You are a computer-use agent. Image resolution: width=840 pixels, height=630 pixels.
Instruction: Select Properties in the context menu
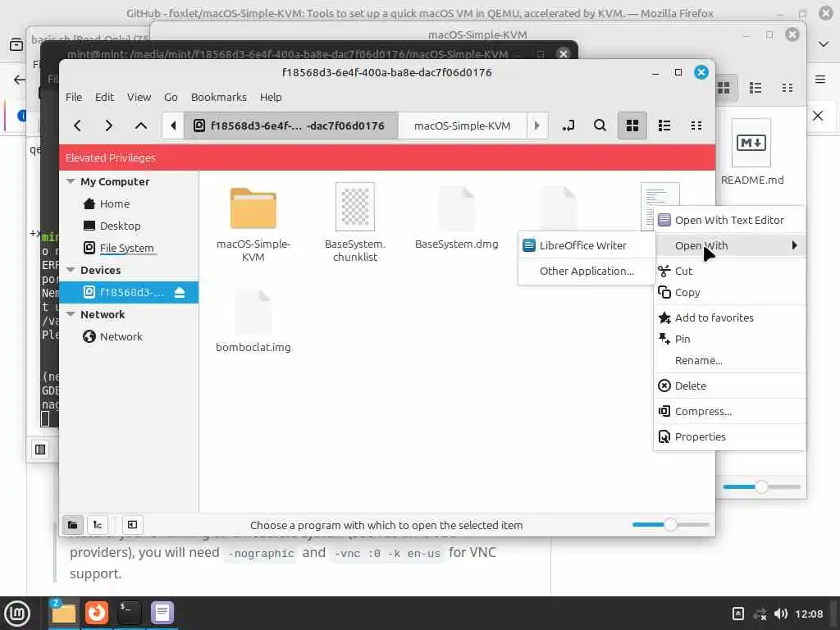coord(729,436)
